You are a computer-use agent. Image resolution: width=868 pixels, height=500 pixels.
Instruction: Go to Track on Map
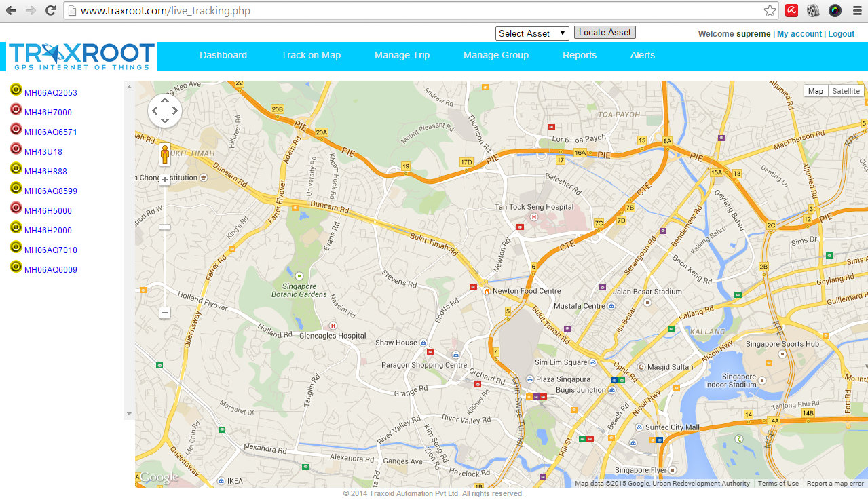tap(311, 55)
